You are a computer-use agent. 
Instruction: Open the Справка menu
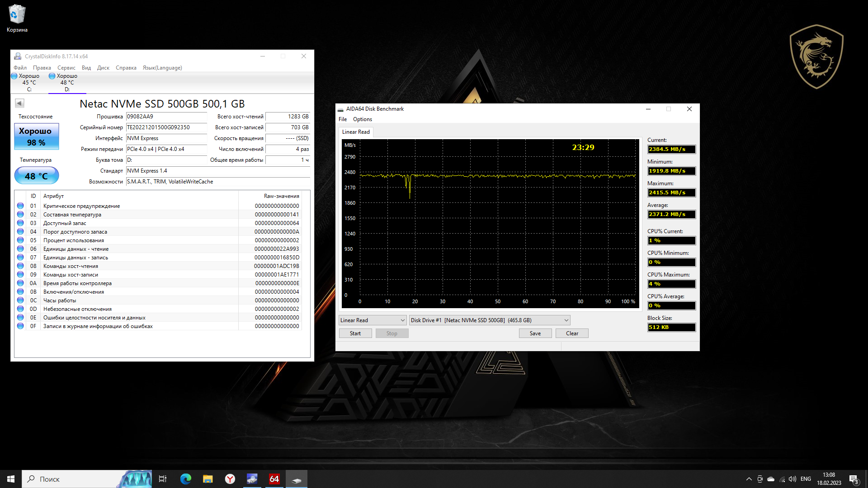coord(126,68)
